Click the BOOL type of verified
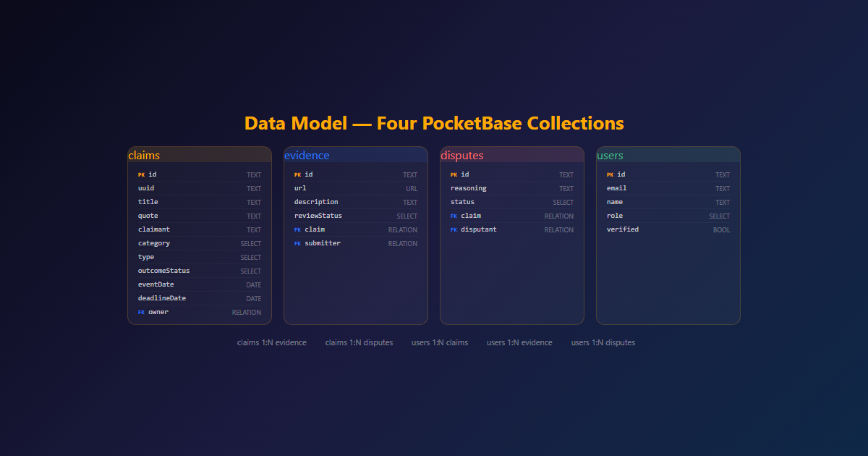 tap(722, 230)
